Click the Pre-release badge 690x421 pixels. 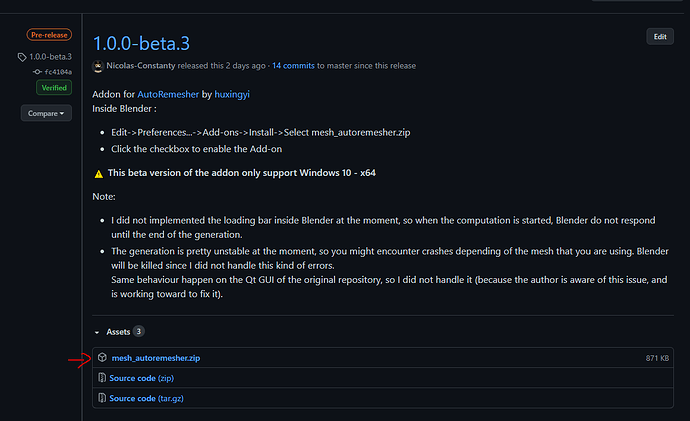click(49, 35)
